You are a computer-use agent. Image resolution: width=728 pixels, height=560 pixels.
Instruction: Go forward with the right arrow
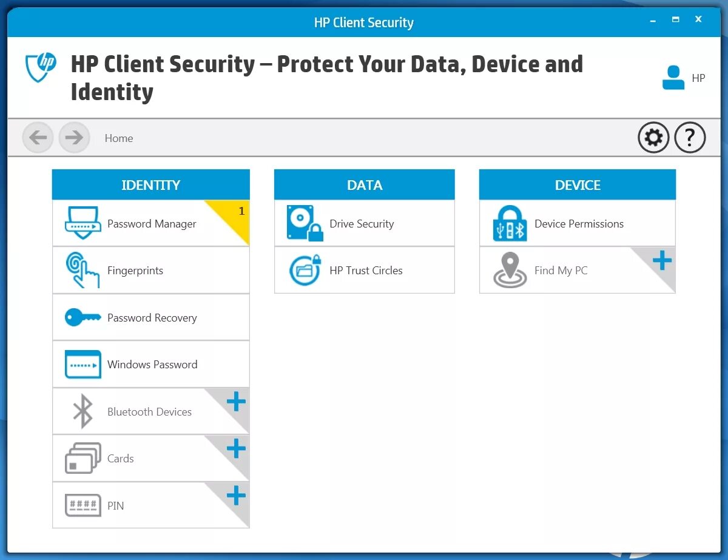(x=74, y=138)
